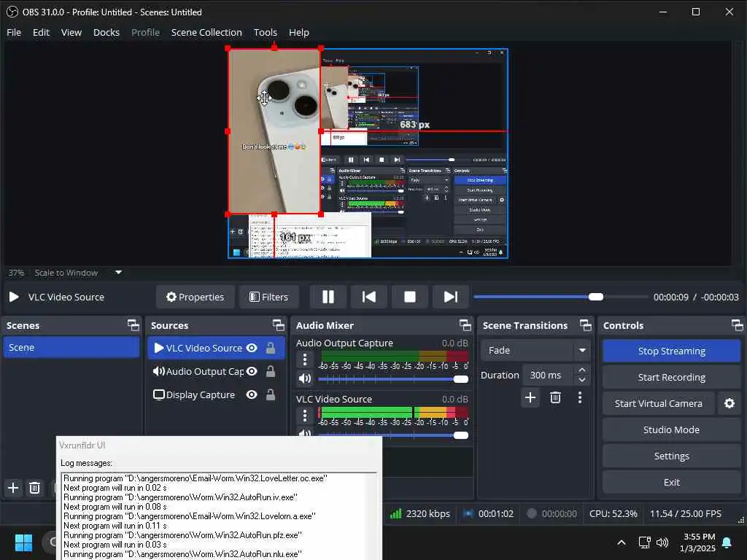Show hidden system tray icons
Viewport: 747px width, 560px height.
(x=622, y=542)
